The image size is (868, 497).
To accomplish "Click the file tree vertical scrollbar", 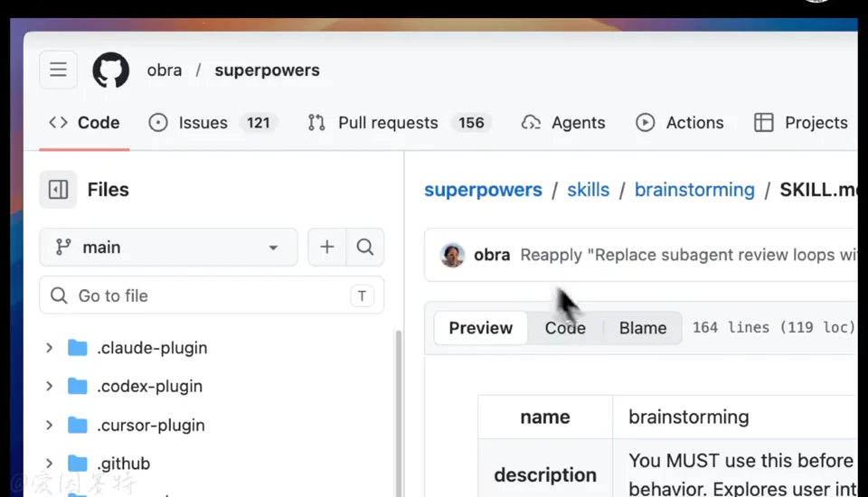I will (x=398, y=412).
